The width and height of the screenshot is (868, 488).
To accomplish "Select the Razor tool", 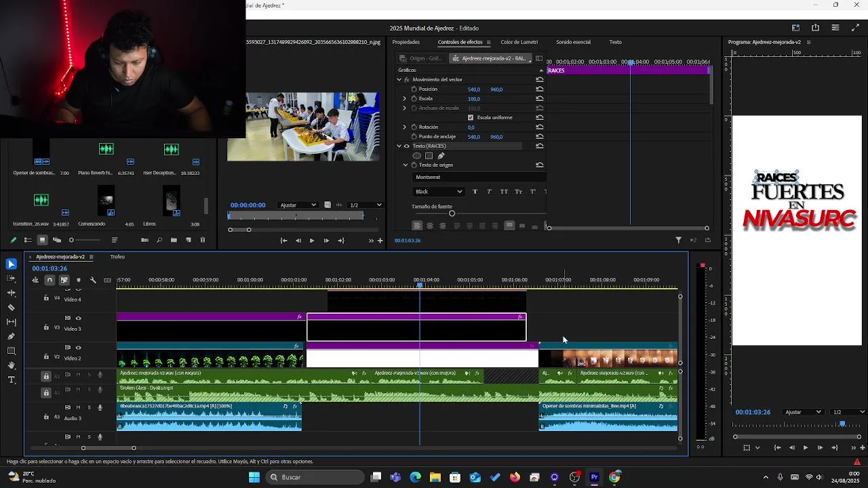I will 12,308.
